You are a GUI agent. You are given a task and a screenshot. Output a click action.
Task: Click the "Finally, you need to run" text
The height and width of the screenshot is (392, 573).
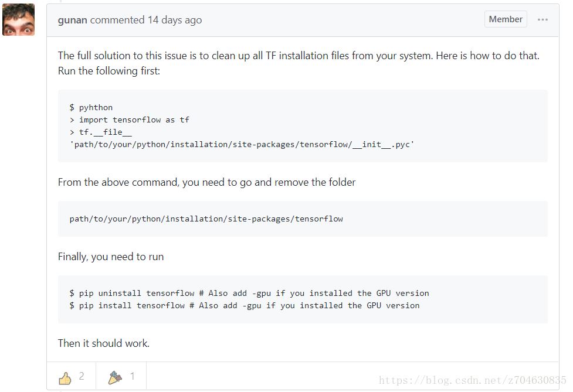pos(111,257)
